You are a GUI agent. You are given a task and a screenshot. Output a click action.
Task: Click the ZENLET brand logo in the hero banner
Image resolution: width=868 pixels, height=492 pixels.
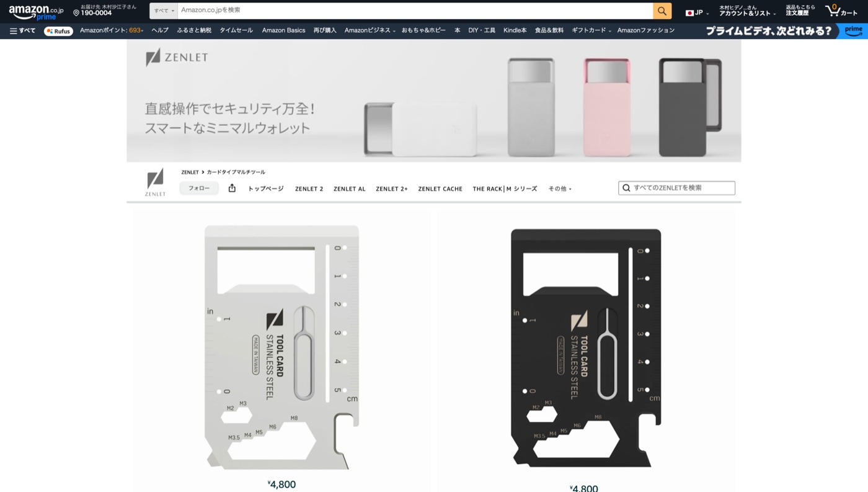[177, 58]
